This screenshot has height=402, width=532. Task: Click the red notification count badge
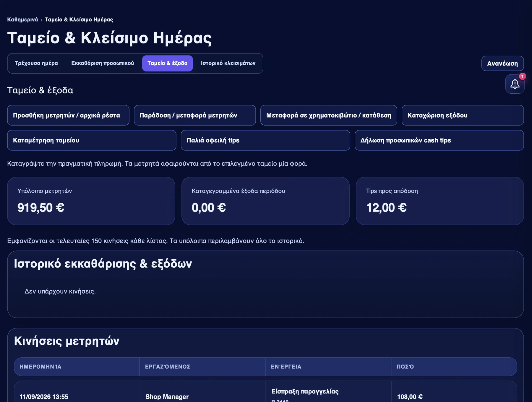522,77
